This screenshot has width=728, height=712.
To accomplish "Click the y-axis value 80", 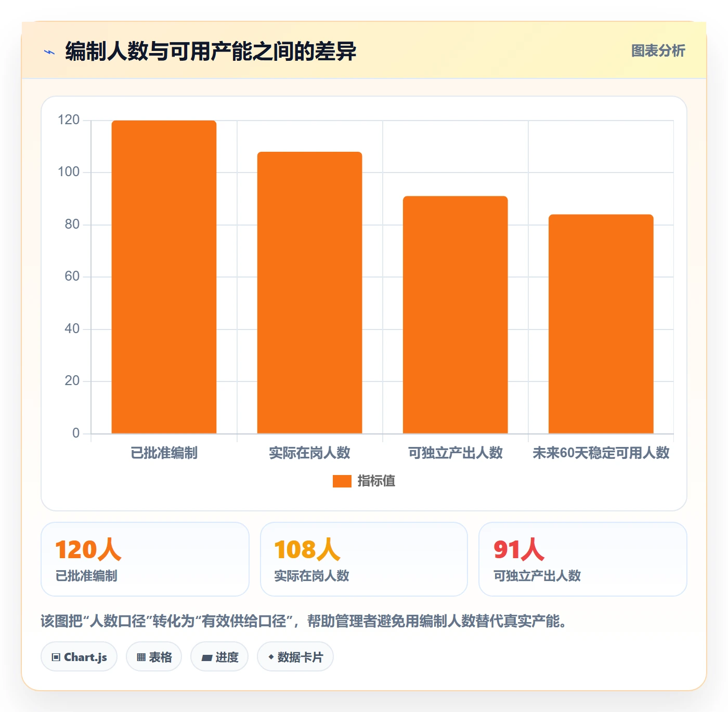I will pos(72,225).
